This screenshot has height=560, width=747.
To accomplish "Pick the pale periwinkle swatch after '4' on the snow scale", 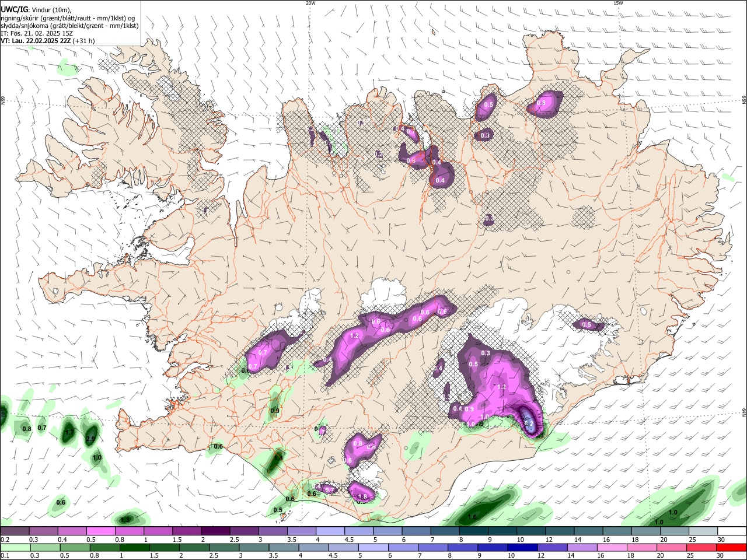I will [330, 531].
